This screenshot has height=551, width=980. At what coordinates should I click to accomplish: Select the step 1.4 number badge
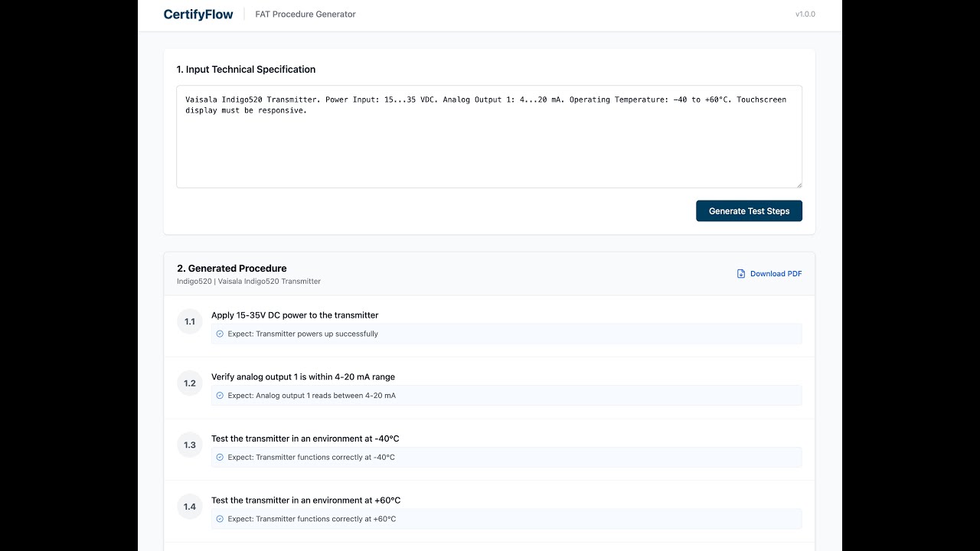[x=190, y=507]
